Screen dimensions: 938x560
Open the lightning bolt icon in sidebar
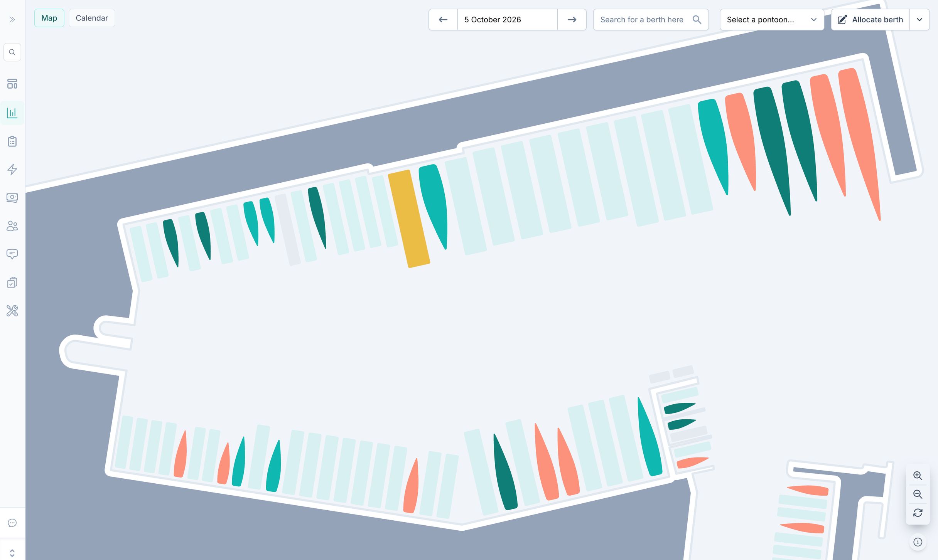point(12,169)
